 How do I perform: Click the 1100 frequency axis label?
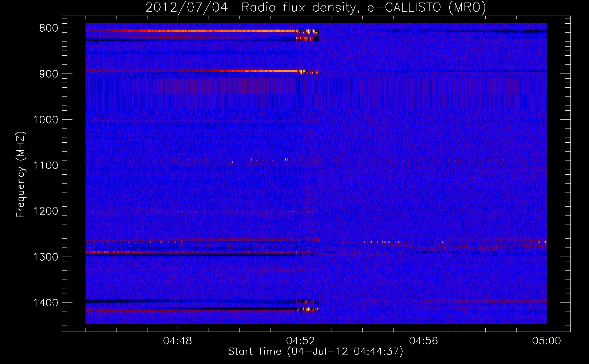(x=46, y=166)
